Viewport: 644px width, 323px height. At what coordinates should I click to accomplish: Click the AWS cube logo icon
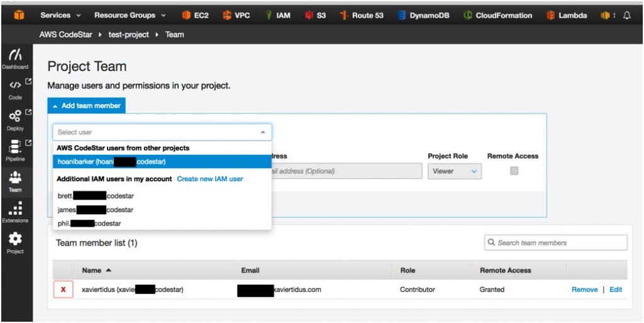coord(19,15)
